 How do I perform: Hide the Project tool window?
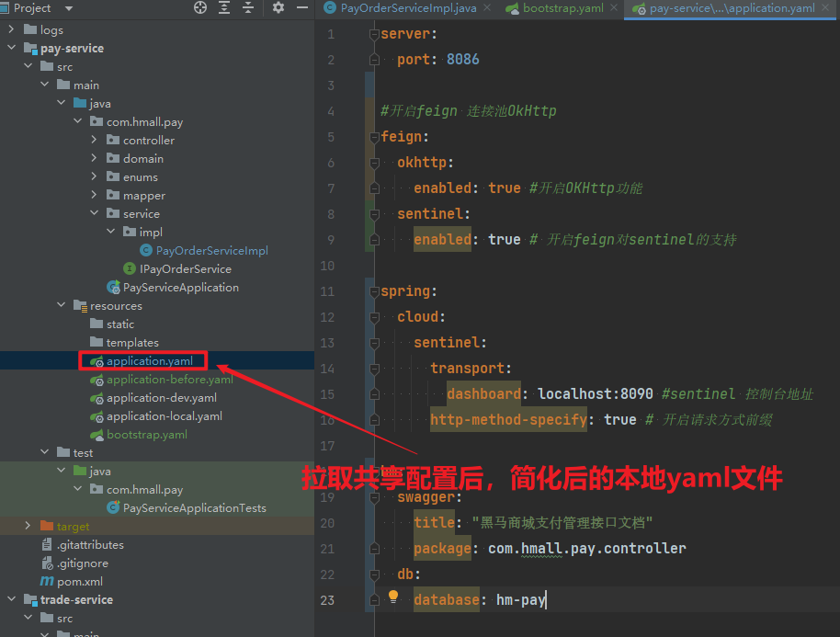click(302, 7)
